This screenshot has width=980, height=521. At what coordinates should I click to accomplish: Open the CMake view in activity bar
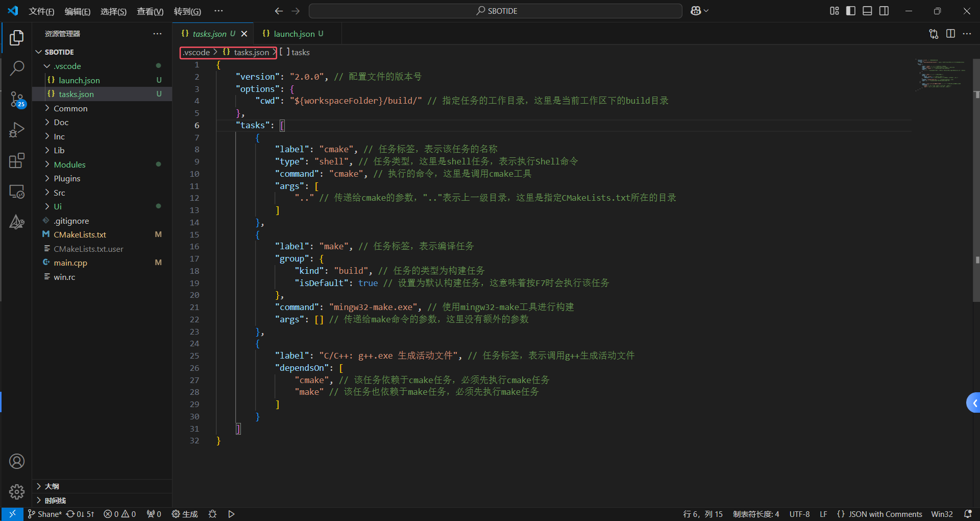click(17, 222)
